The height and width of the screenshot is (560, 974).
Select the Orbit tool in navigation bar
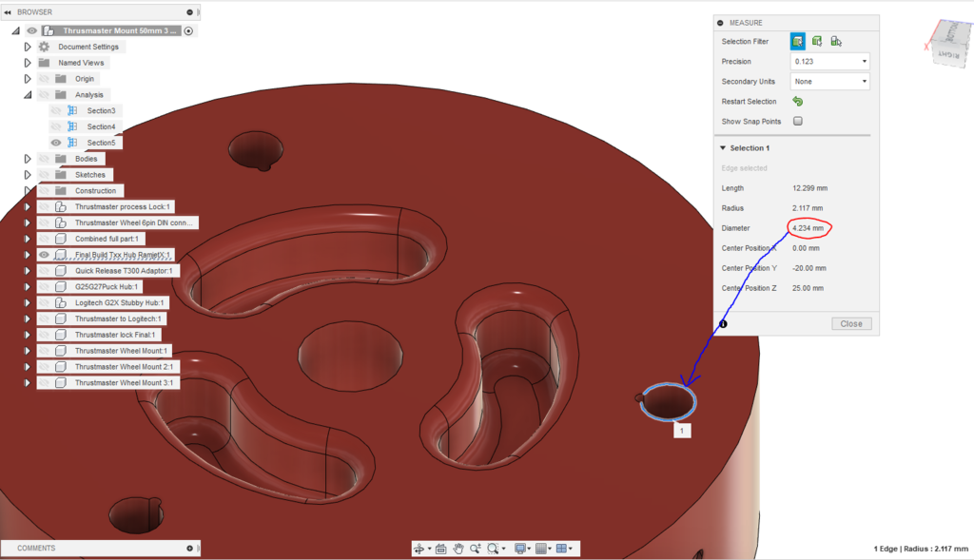click(x=419, y=549)
